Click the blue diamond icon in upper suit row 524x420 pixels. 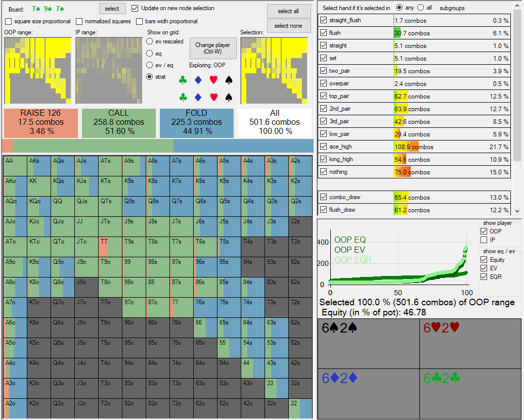198,80
